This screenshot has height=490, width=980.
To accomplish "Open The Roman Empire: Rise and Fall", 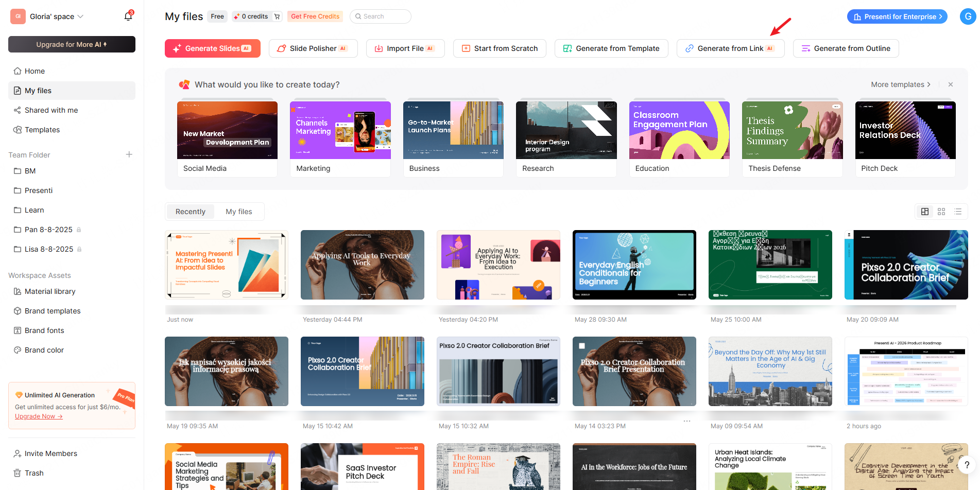I will 498,466.
